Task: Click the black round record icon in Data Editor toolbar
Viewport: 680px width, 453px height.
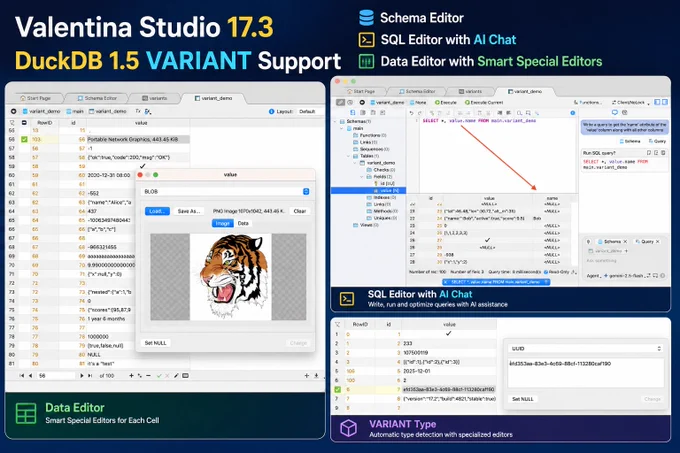Action: 13,111
